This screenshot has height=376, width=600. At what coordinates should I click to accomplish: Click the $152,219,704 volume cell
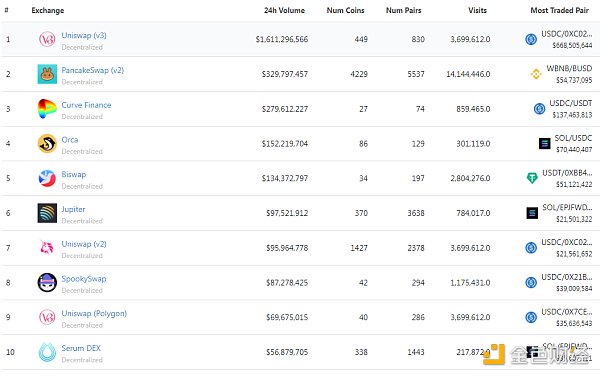(285, 143)
